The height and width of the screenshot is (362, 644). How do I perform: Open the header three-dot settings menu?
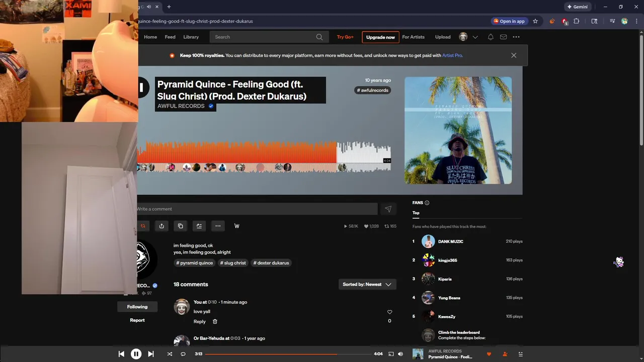pos(516,37)
